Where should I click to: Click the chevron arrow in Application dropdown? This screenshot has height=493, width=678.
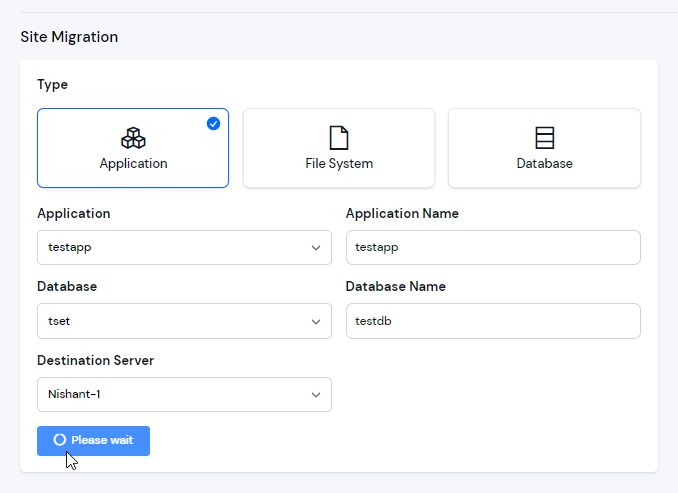(x=316, y=248)
